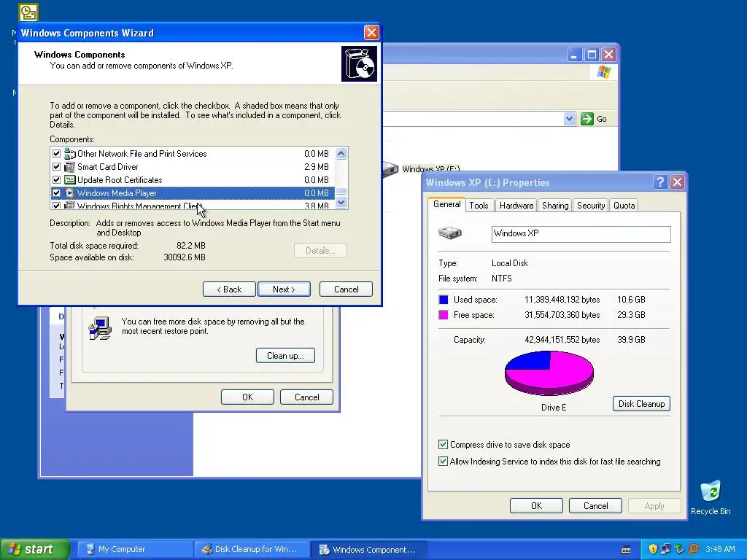Uncheck the Smart Card Driver component

click(x=57, y=167)
